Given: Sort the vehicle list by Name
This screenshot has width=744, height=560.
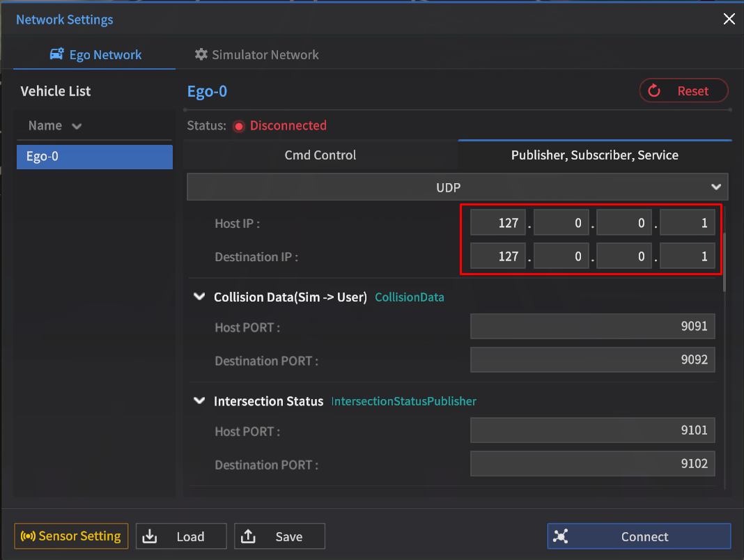Looking at the screenshot, I should [55, 126].
